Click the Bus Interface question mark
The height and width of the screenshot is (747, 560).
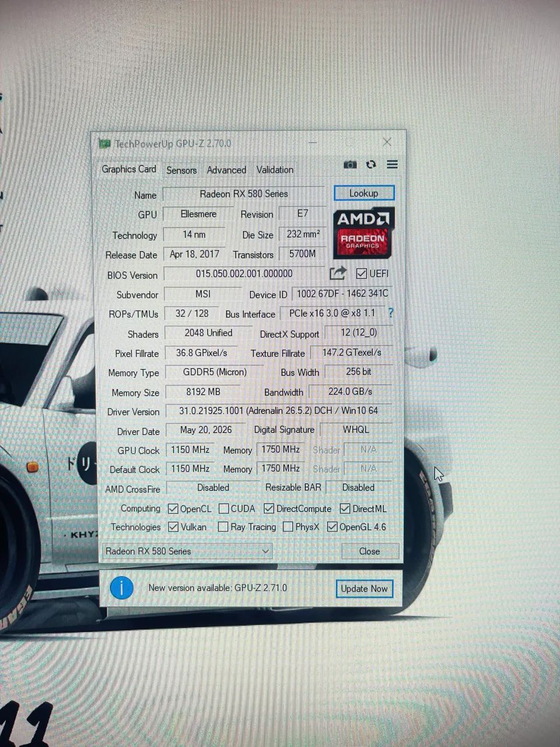391,313
